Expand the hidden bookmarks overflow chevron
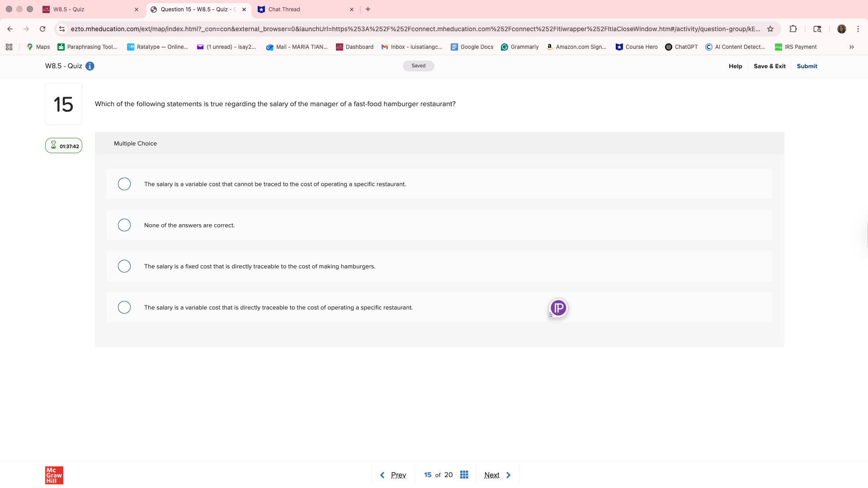Screen dimensions: 868x488 tap(851, 47)
